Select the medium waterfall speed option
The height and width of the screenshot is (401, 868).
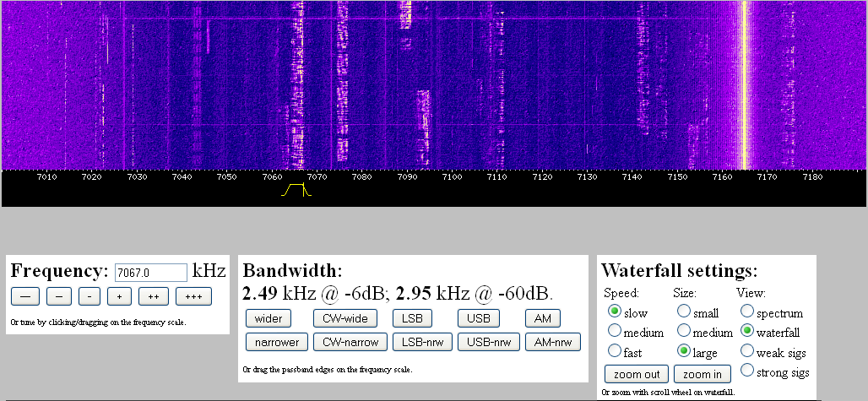[614, 331]
